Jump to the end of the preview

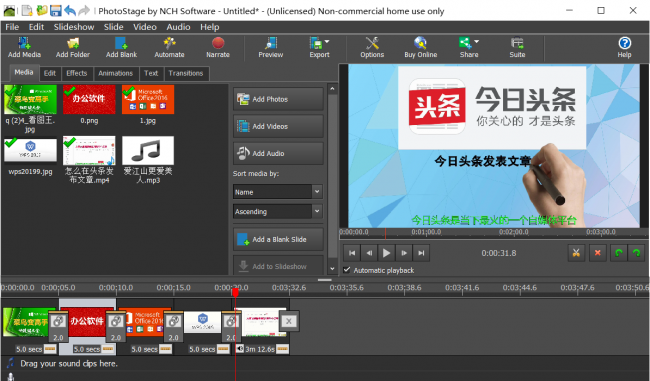point(421,253)
